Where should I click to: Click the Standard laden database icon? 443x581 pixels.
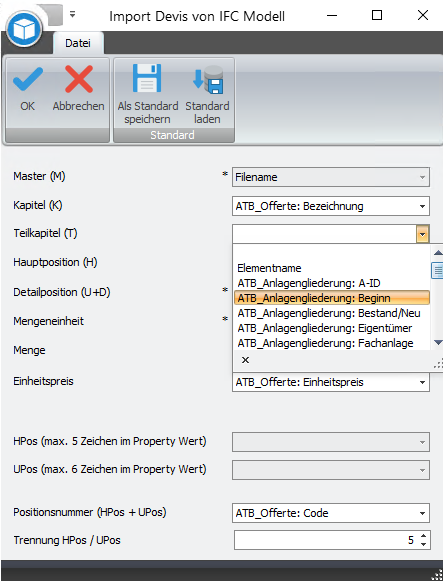[x=208, y=79]
